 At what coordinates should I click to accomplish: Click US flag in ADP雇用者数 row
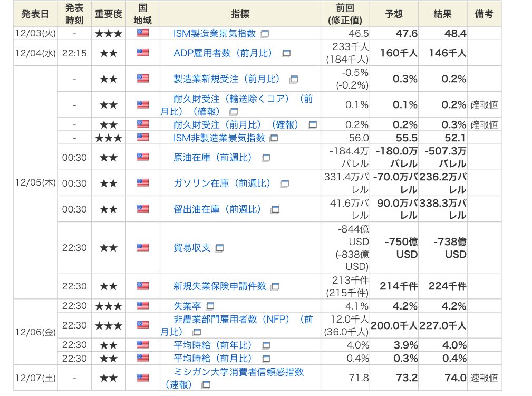coord(143,53)
